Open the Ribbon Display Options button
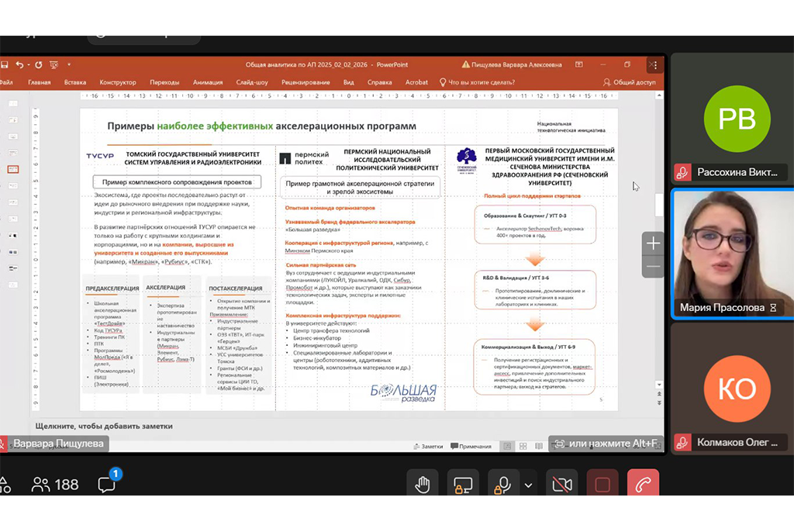The height and width of the screenshot is (532, 794). pyautogui.click(x=578, y=64)
